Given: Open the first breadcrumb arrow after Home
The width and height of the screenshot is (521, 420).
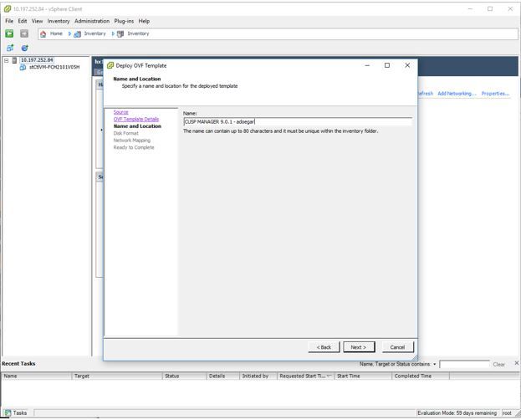Looking at the screenshot, I should pyautogui.click(x=69, y=34).
